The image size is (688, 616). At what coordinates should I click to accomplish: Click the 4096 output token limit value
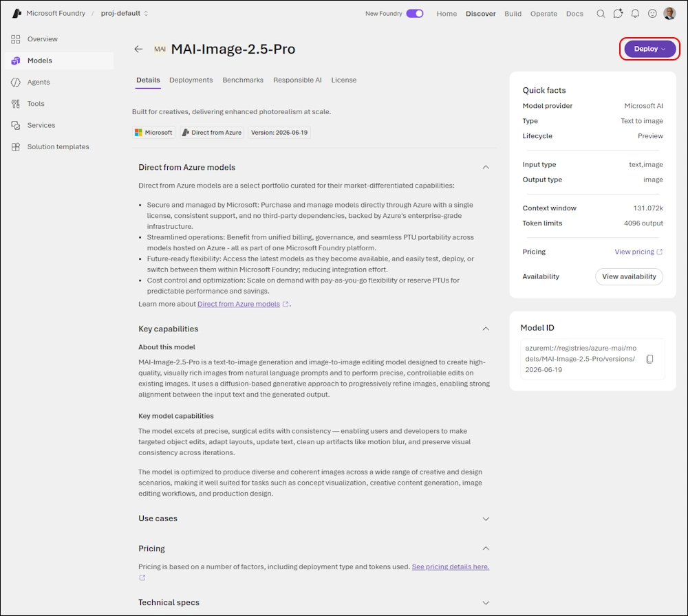643,223
